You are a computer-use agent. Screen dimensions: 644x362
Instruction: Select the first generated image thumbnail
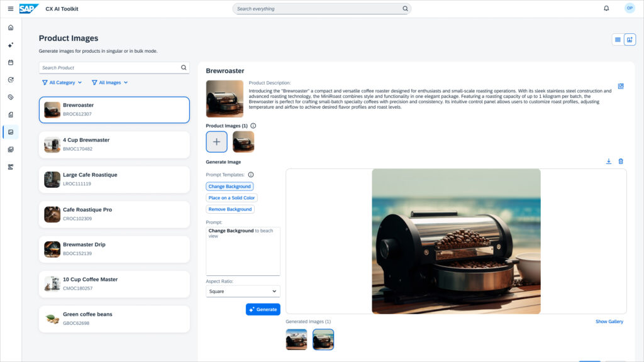click(296, 339)
